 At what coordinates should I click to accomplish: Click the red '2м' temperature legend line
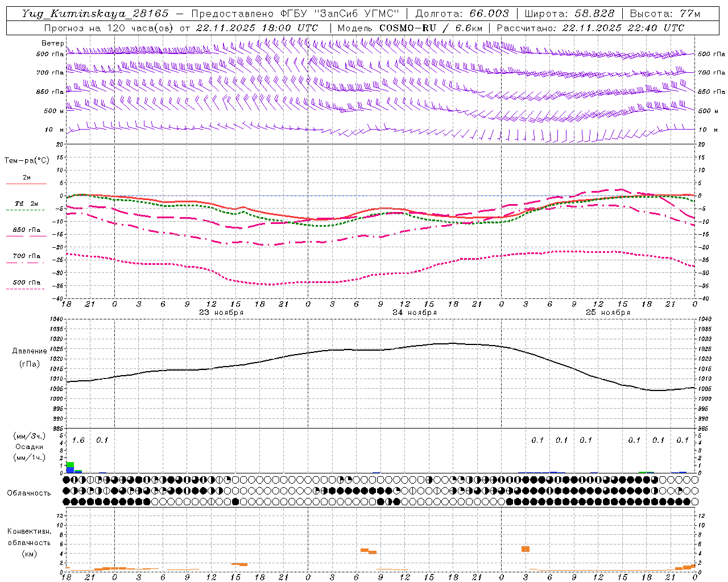[x=26, y=184]
